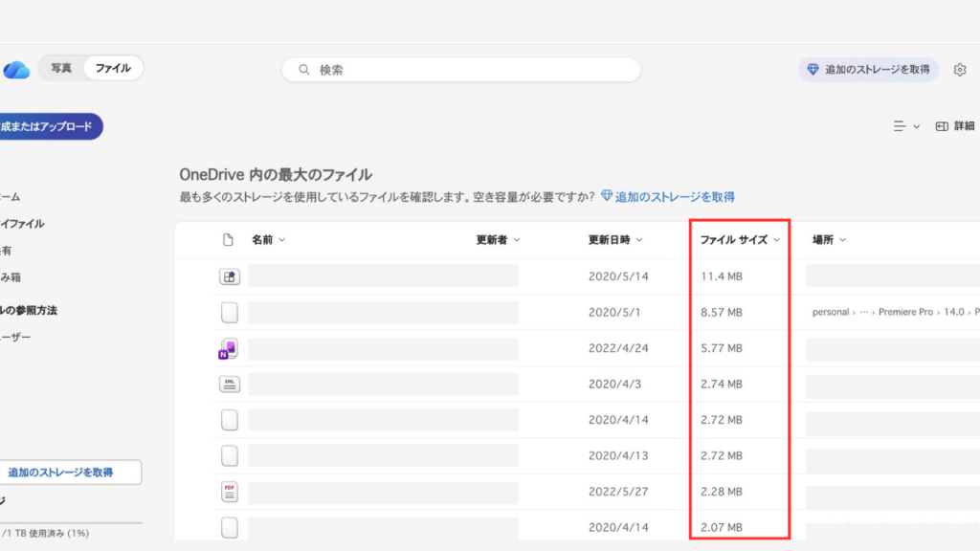Click the first row's file icon
This screenshot has width=980, height=551.
(229, 276)
